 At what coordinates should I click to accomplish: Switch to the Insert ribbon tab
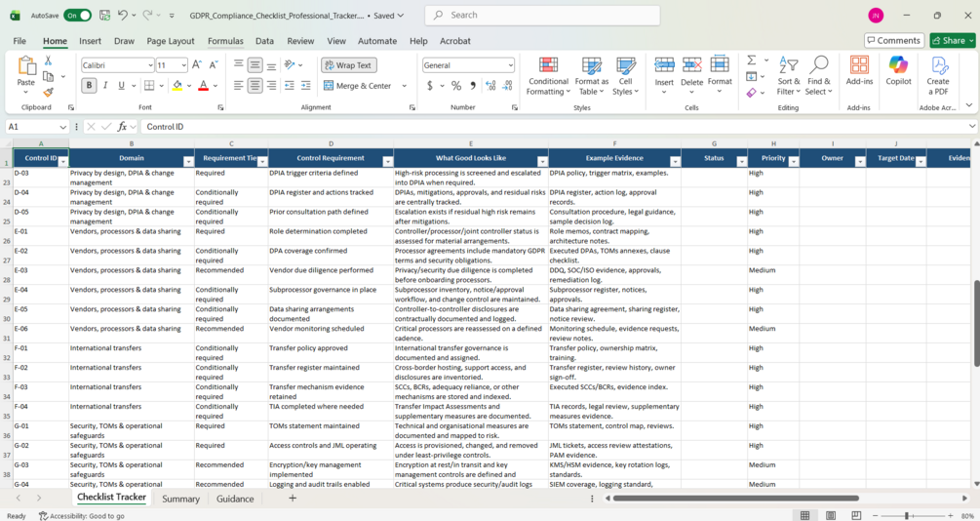[x=90, y=41]
